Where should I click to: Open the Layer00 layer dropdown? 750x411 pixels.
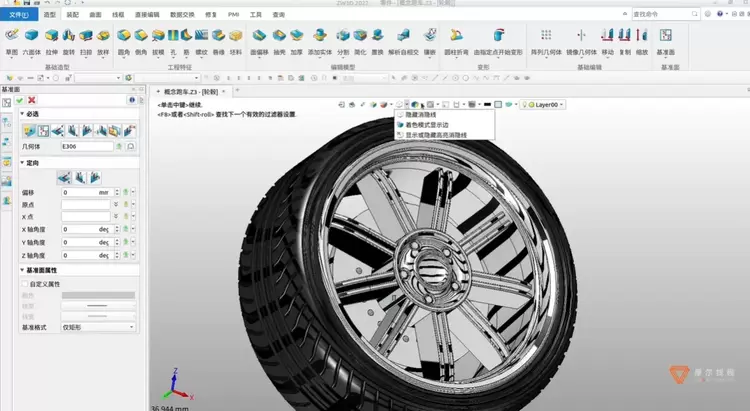(x=547, y=104)
